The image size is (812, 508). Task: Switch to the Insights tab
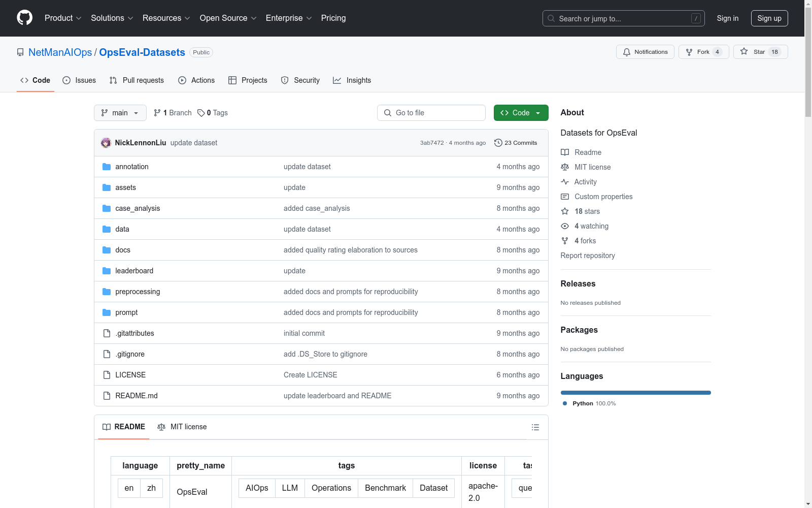click(x=352, y=80)
